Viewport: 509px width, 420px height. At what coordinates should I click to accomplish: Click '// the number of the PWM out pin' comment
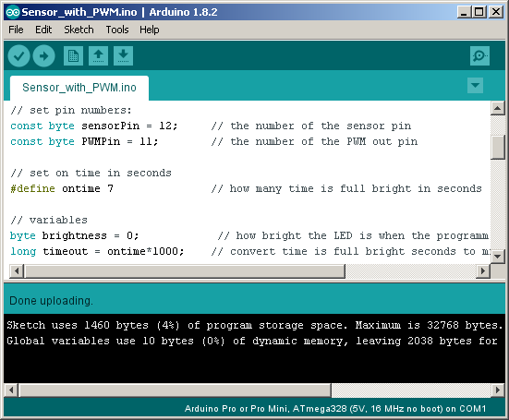pos(315,141)
